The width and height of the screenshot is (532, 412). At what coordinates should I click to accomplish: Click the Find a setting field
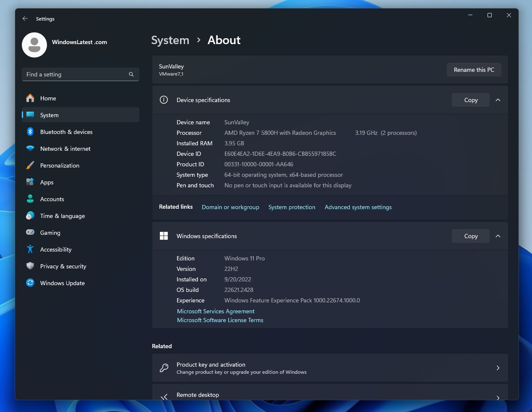[81, 74]
